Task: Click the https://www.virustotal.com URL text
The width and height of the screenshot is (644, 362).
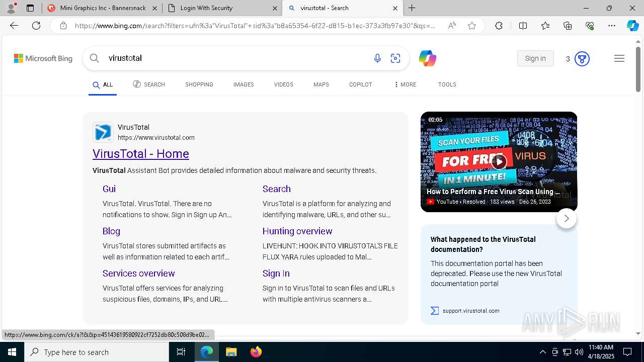Action: (156, 138)
